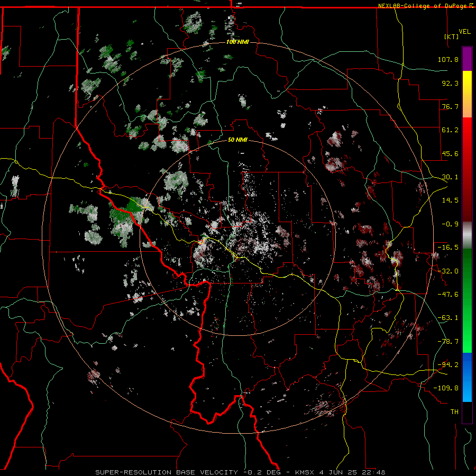Click the -16.5 legend value
The width and height of the screenshot is (476, 476).
(448, 248)
